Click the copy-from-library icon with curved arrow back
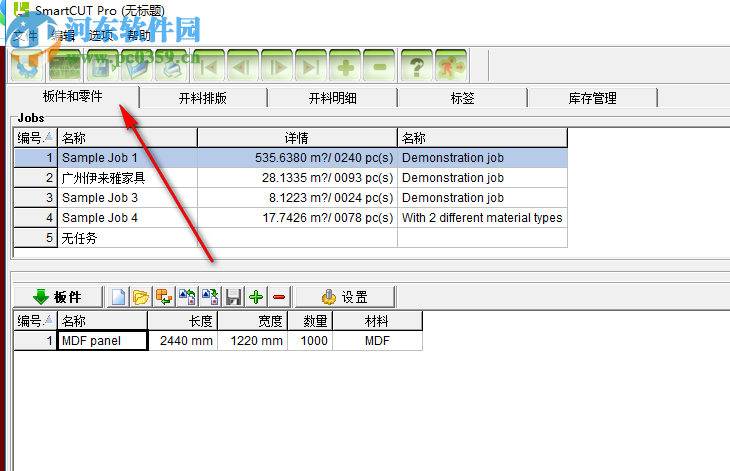730x471 pixels. tap(187, 297)
